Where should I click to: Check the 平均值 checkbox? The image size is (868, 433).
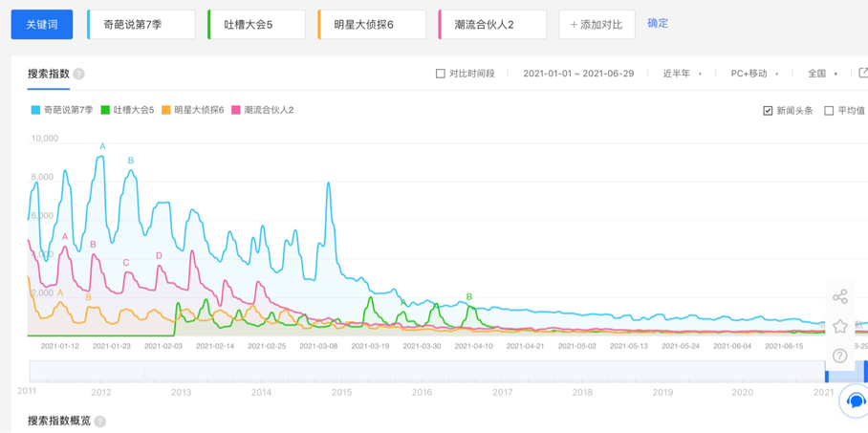(829, 111)
